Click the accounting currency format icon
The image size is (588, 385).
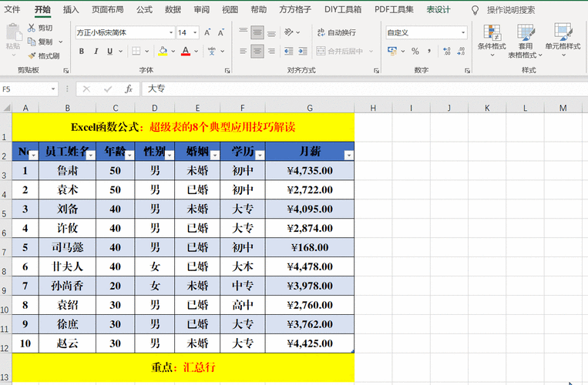click(x=392, y=52)
